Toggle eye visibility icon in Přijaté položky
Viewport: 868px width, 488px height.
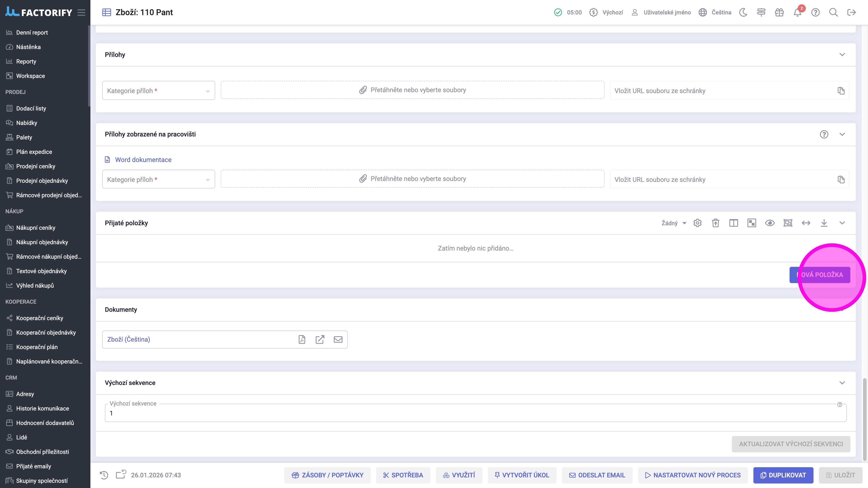coord(770,223)
